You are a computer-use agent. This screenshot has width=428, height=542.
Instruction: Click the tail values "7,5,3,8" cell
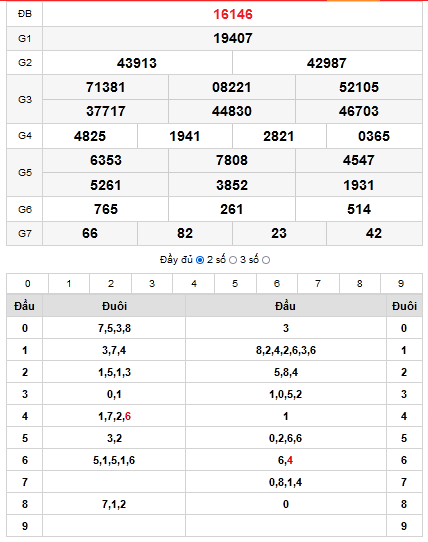coord(114,328)
